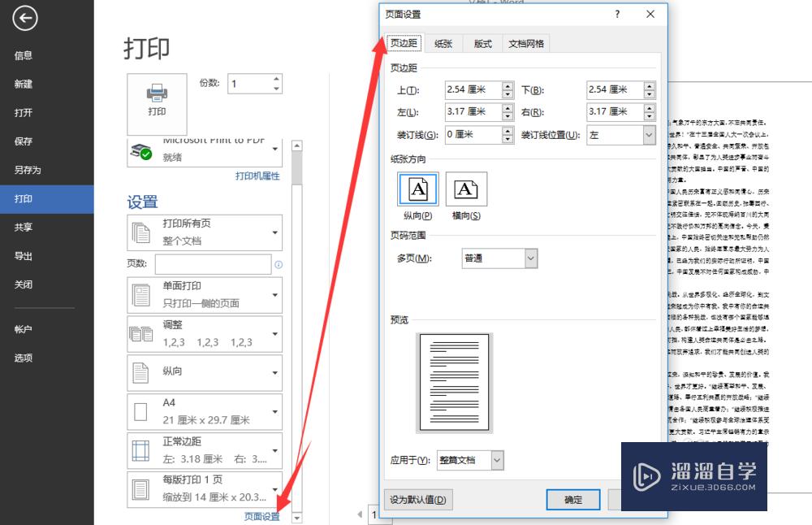Select 横向 landscape orientation in Page Setup
The height and width of the screenshot is (525, 812).
click(465, 189)
